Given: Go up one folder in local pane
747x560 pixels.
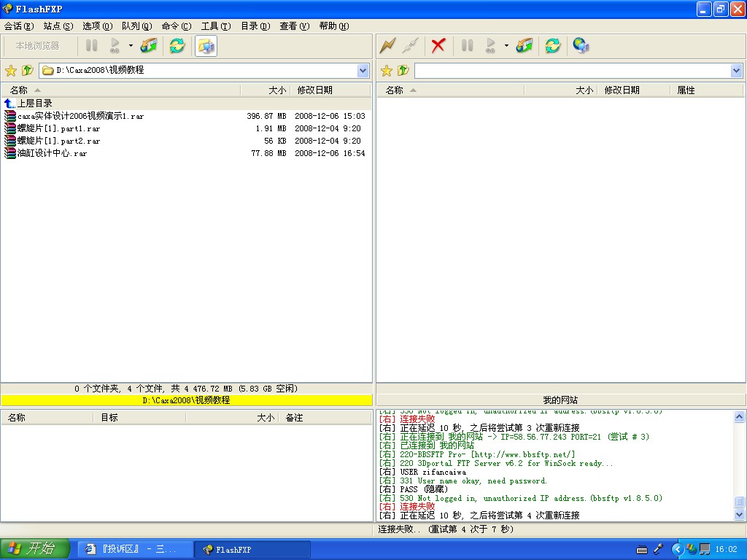Looking at the screenshot, I should point(27,71).
